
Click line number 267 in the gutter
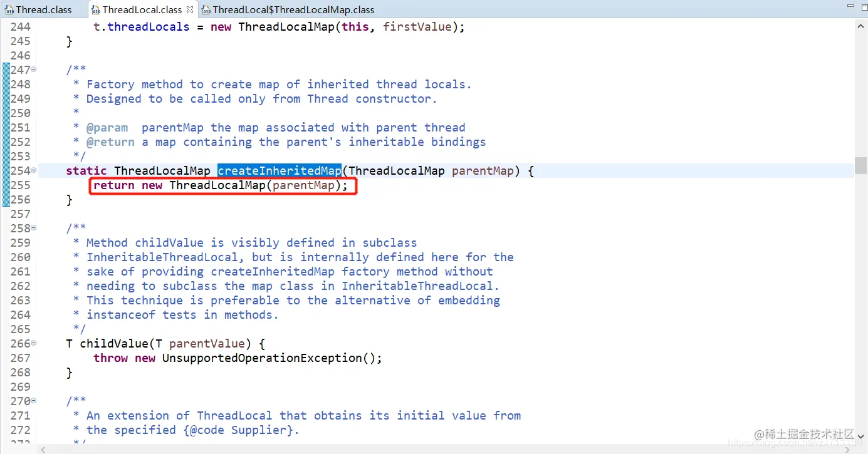tap(20, 358)
